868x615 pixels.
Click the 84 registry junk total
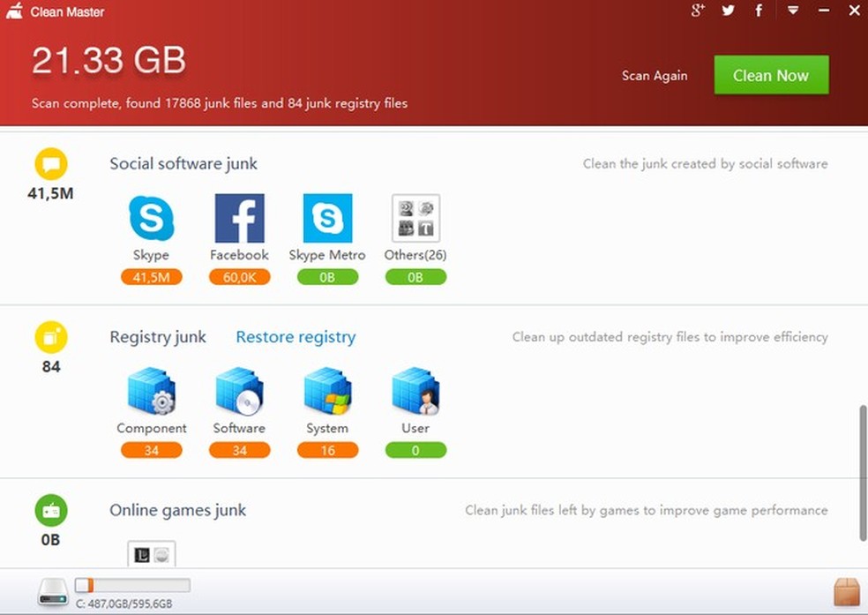pos(51,366)
